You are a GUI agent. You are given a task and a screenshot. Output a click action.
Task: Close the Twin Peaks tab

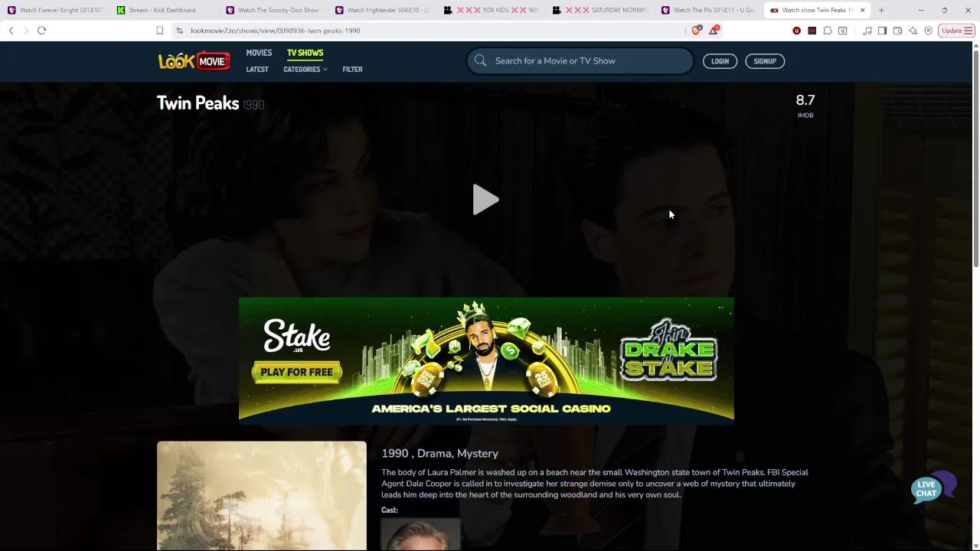coord(862,10)
